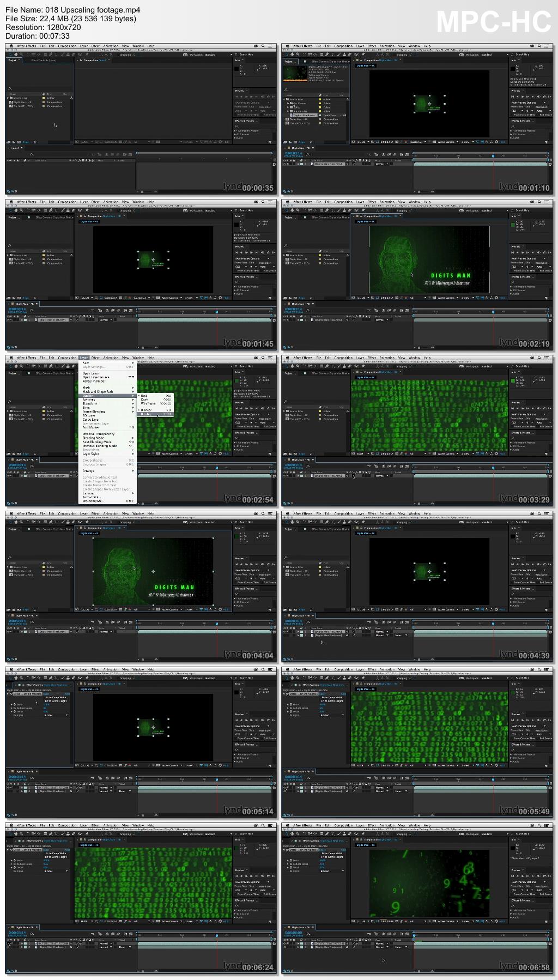
Task: Select the Type tool in the 01:10 frame
Action: tap(332, 55)
